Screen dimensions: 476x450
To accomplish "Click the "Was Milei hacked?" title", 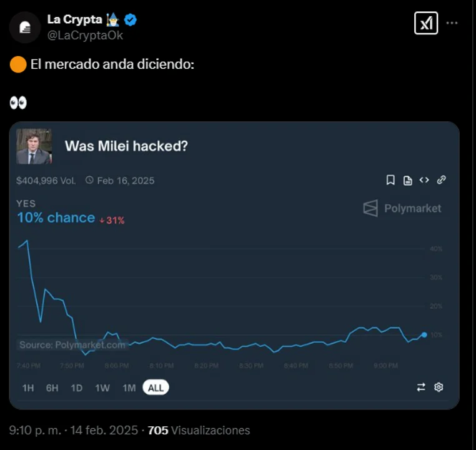I will tap(126, 146).
